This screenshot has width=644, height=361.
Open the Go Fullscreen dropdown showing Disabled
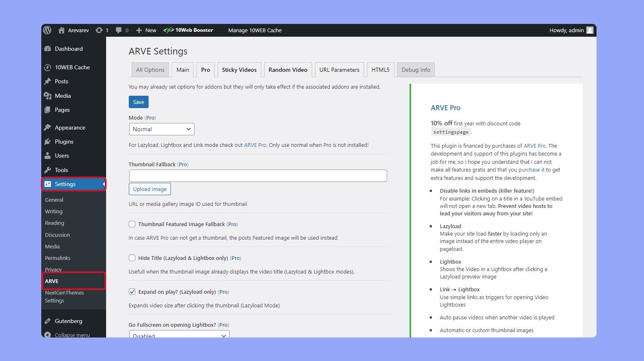pos(179,334)
